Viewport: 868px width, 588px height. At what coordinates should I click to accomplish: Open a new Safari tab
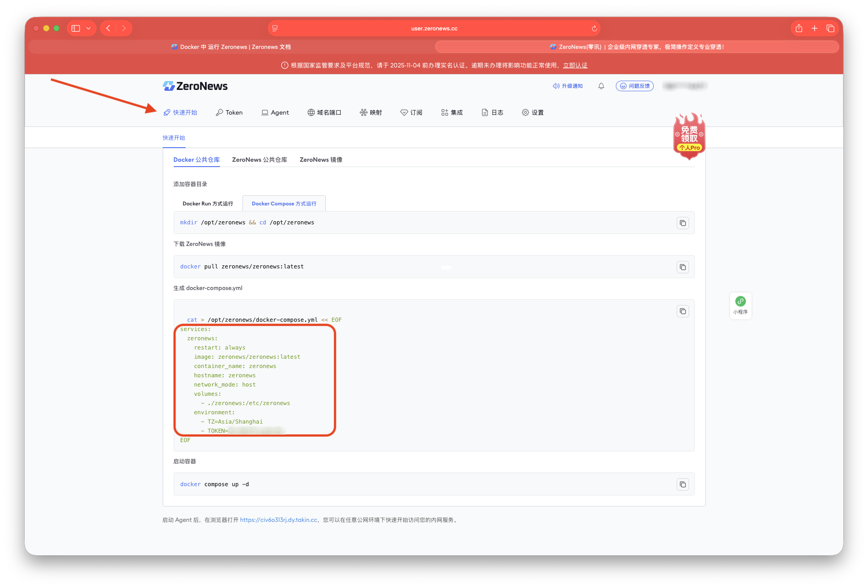point(814,29)
